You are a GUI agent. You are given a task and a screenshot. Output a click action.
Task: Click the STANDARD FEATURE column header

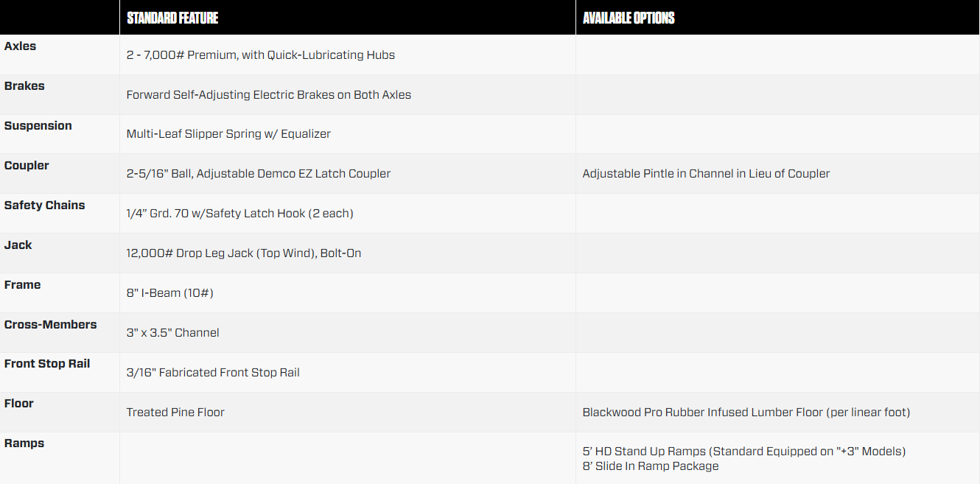[172, 18]
